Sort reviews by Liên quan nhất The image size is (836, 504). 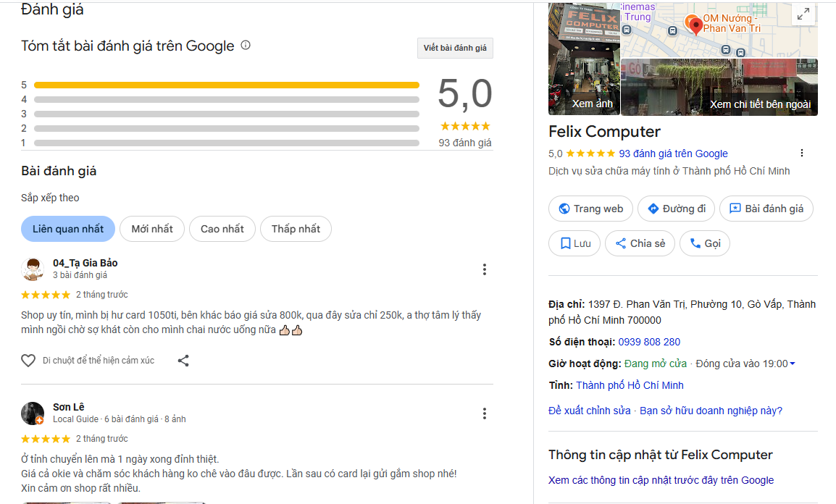68,229
